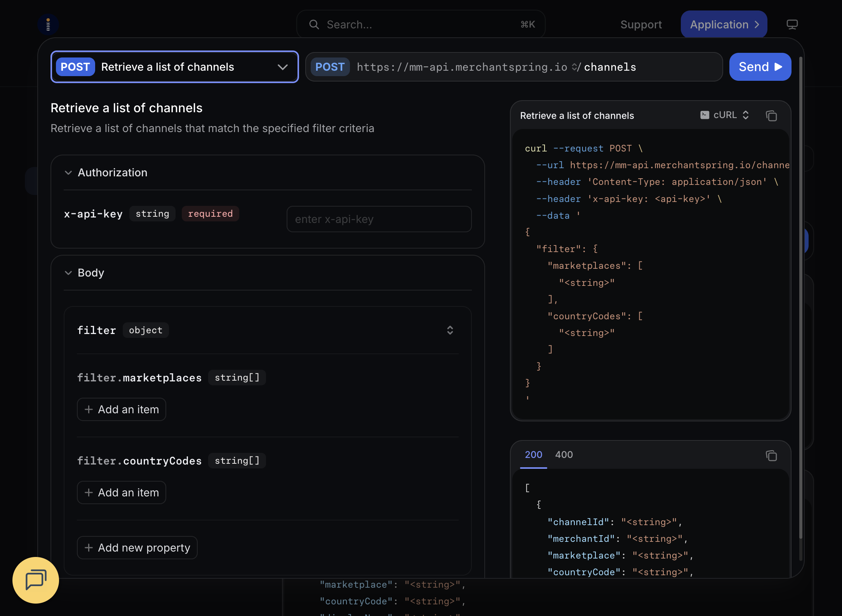Open the Support link
This screenshot has width=842, height=616.
[x=641, y=24]
